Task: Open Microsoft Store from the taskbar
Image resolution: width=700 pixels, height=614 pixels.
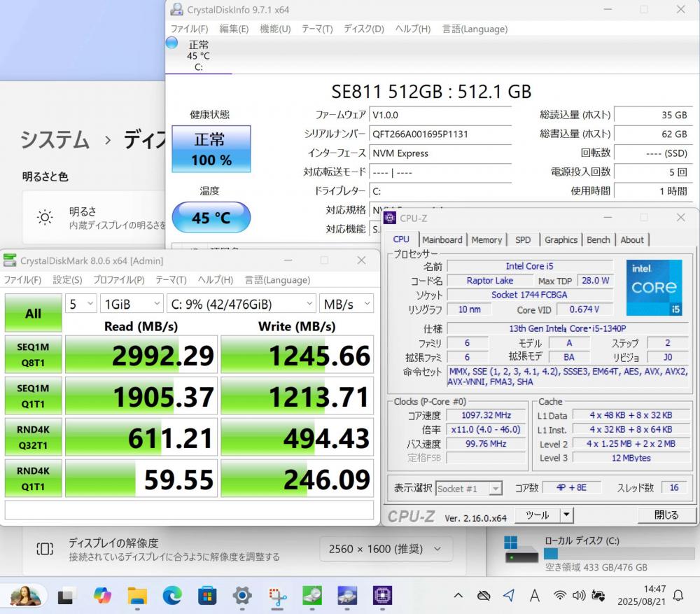Action: tap(207, 596)
